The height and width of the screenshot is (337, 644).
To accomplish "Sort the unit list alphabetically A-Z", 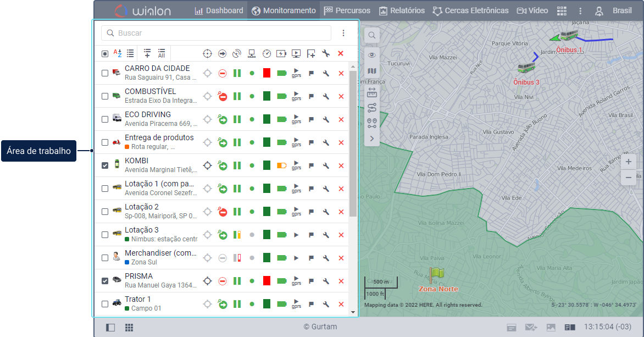I will click(118, 53).
